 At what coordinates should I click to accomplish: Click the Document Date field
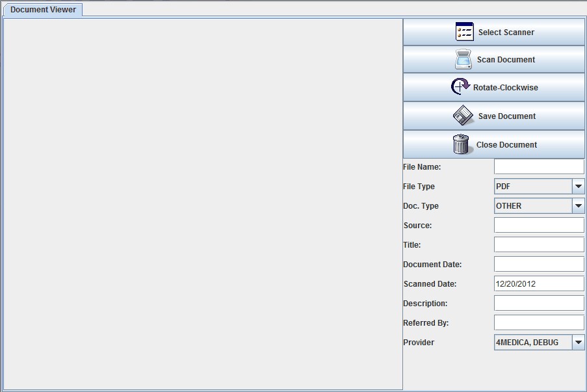point(538,264)
